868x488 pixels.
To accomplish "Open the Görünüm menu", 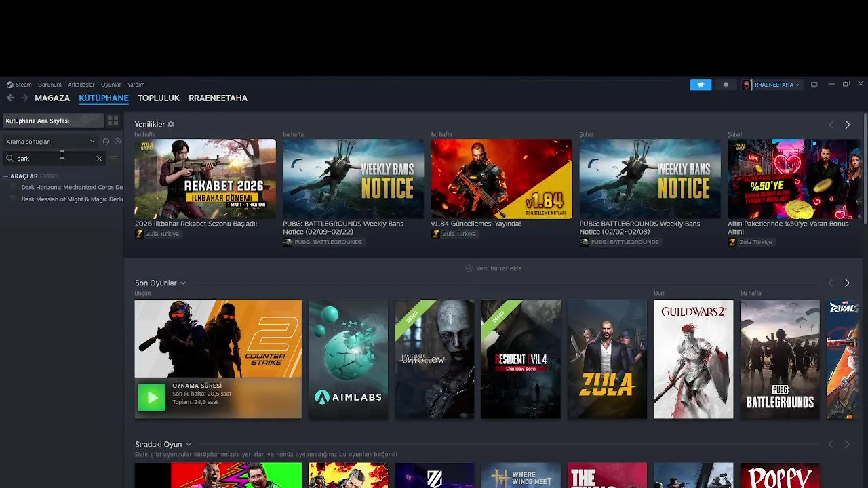I will click(x=50, y=85).
